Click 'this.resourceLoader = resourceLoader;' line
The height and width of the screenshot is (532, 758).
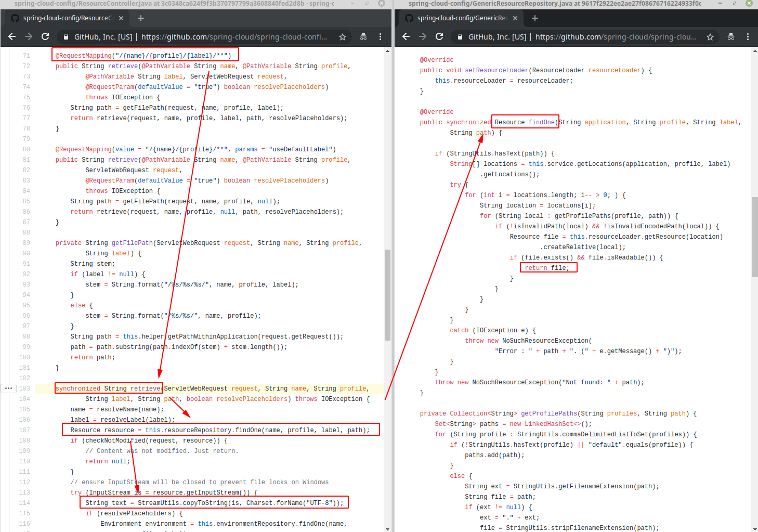click(504, 81)
